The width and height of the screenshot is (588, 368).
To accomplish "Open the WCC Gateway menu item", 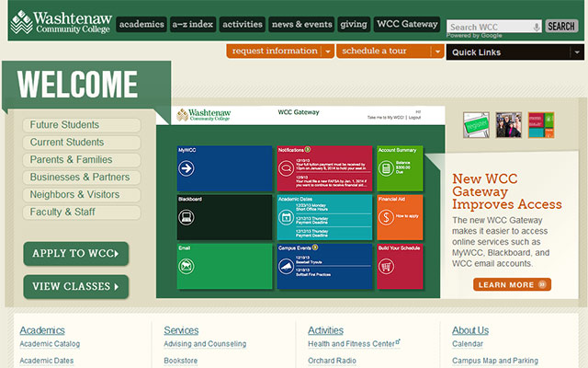I will 407,25.
